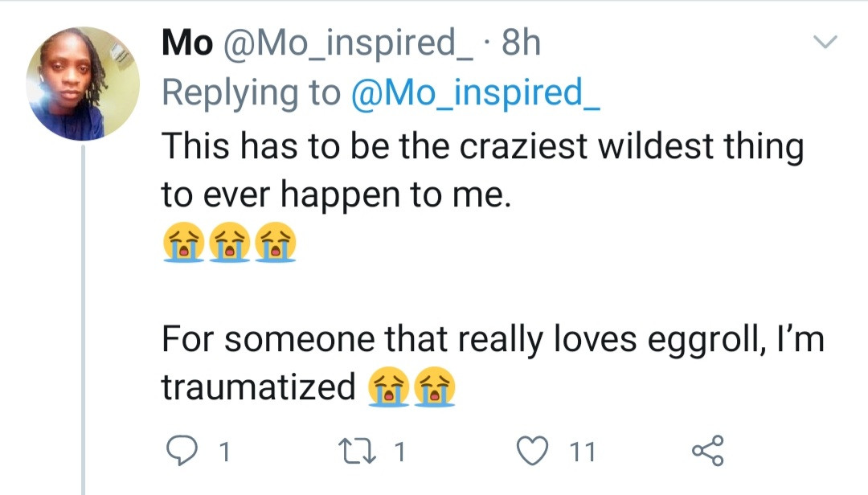Click the first crying emoji in the trio

(182, 243)
